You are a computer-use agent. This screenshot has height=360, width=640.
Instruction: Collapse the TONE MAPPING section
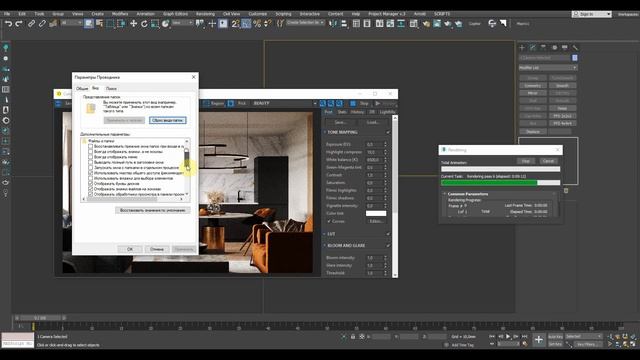tap(325, 132)
